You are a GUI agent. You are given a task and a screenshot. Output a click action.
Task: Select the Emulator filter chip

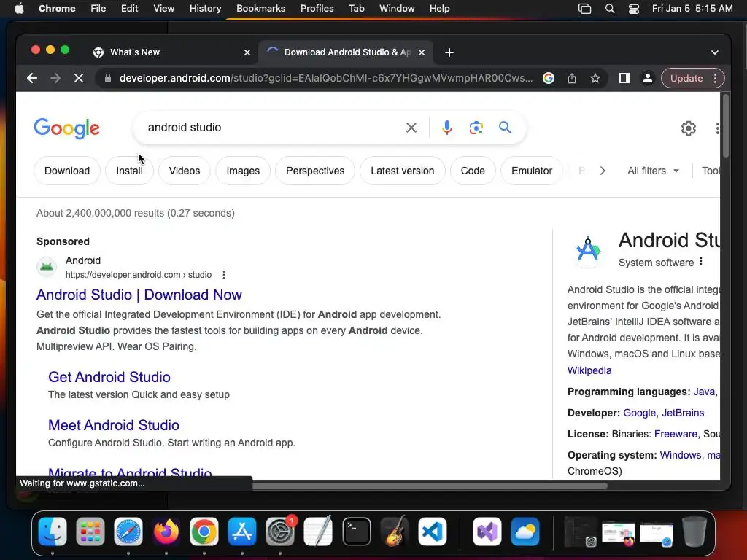coord(532,171)
